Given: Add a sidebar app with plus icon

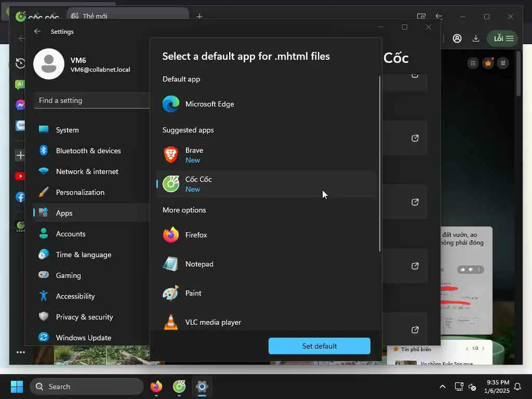Looking at the screenshot, I should [x=20, y=155].
